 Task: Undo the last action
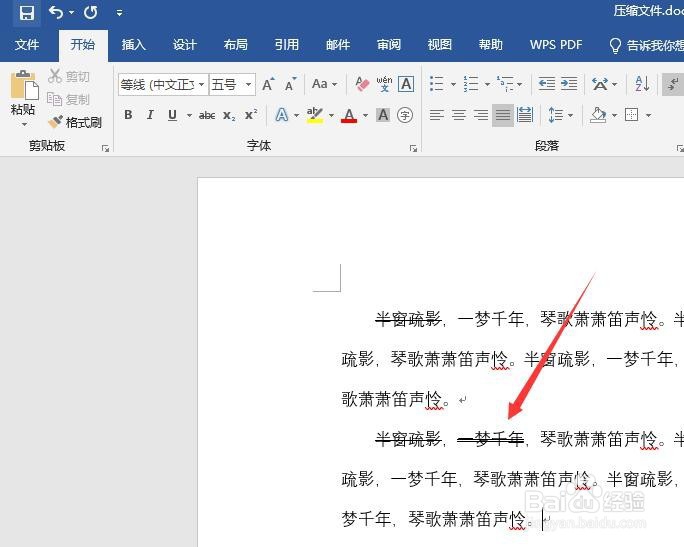[56, 12]
